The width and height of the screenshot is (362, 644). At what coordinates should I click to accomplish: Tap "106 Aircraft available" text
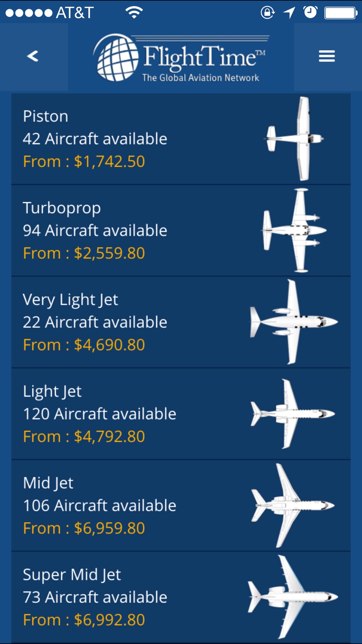pos(100,506)
